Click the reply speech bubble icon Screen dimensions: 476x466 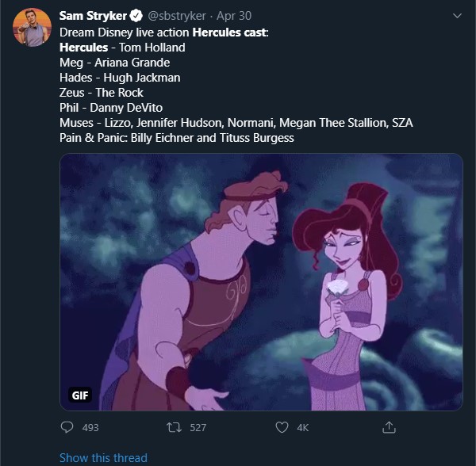67,427
